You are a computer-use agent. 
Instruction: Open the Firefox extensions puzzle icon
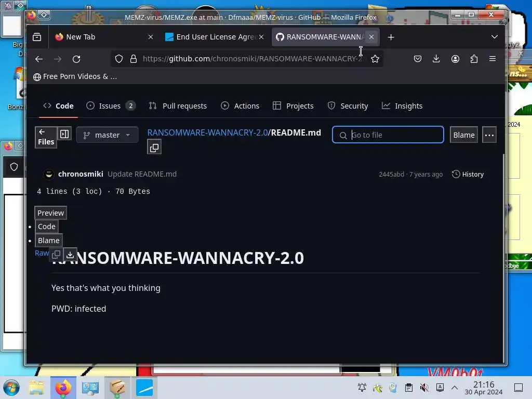tap(474, 59)
